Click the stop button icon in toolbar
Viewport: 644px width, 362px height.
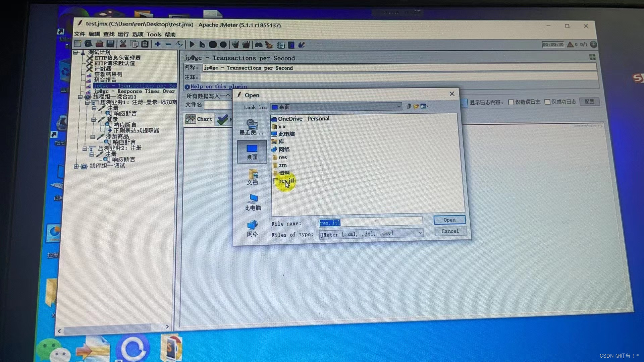[213, 44]
